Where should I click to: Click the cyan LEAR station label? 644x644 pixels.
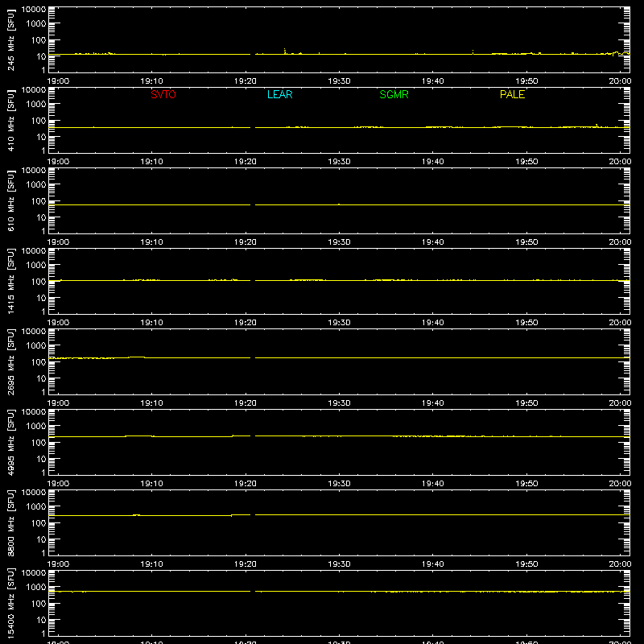pyautogui.click(x=279, y=94)
